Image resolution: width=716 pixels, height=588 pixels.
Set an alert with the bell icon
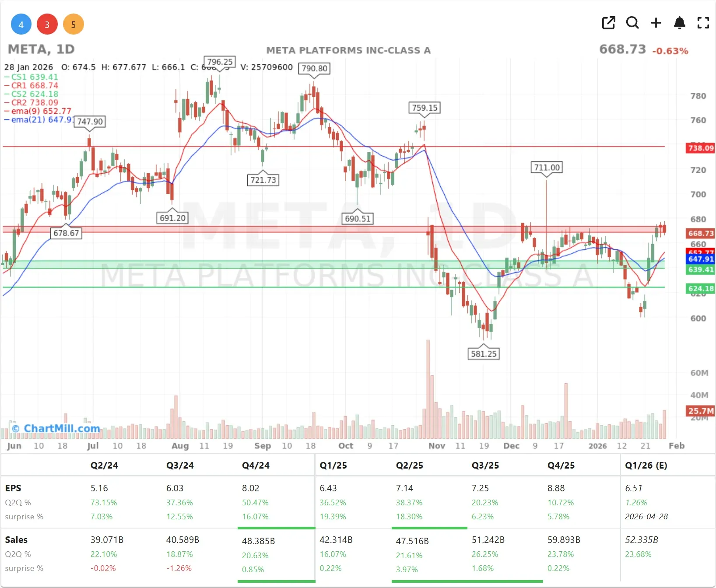point(679,23)
